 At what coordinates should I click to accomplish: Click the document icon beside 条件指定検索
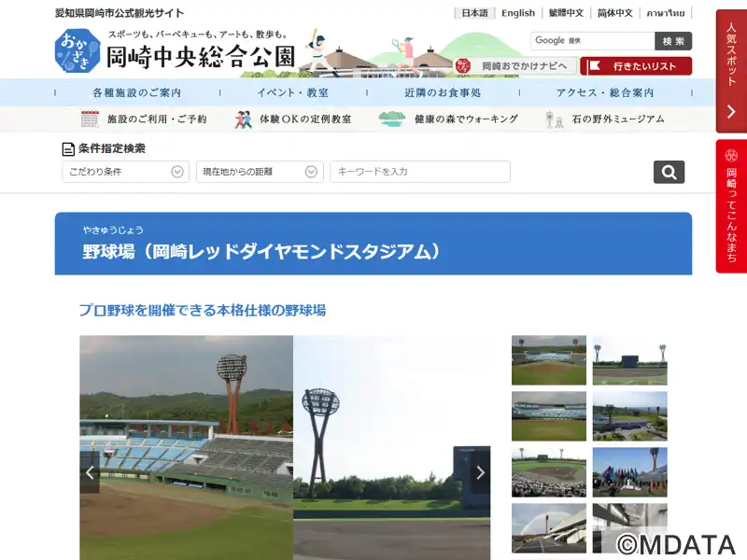click(68, 149)
